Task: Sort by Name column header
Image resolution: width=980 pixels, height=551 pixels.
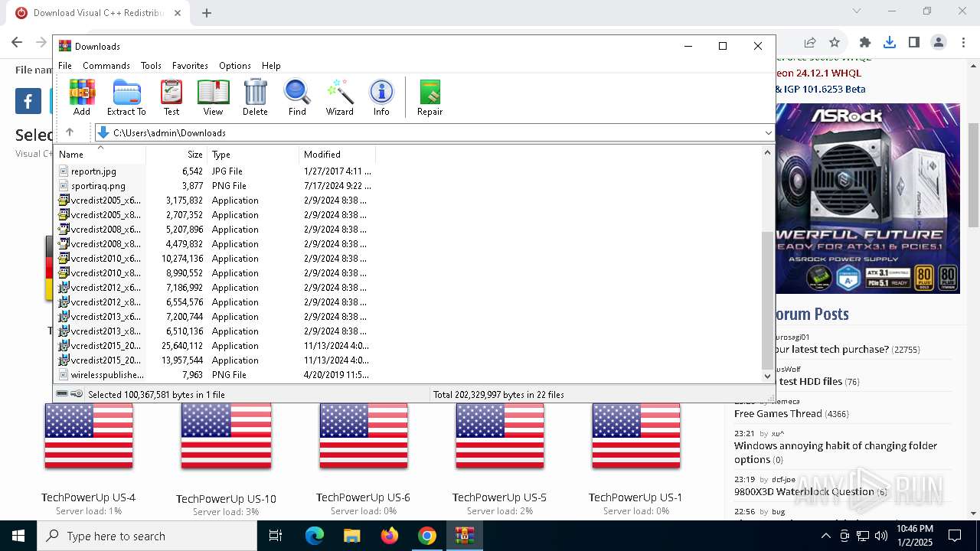Action: [100, 154]
